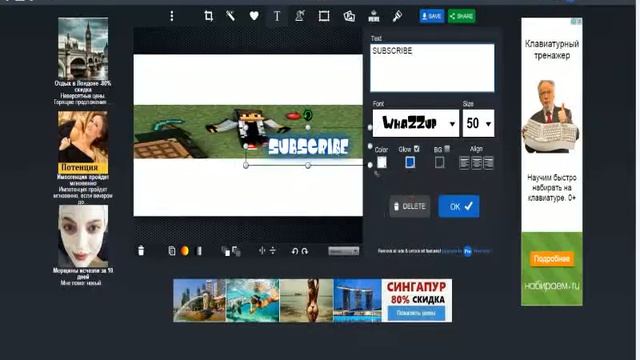Screen dimensions: 640x360
Task: Click the duplicate layer icon
Action: pos(172,251)
